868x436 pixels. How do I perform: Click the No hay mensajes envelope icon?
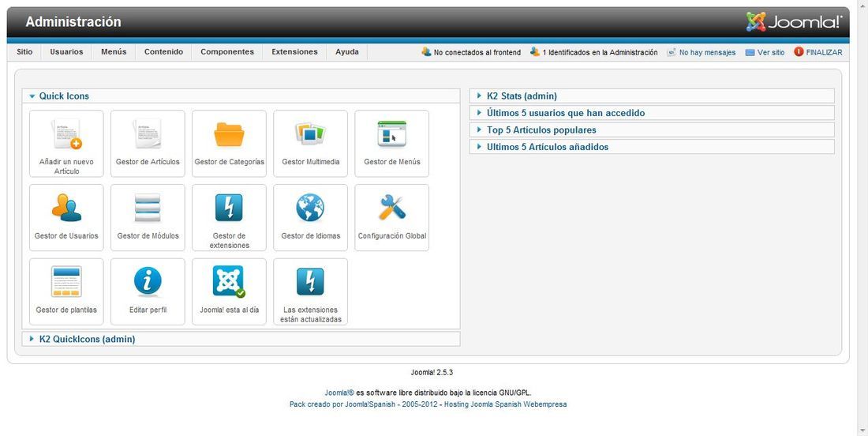[672, 52]
